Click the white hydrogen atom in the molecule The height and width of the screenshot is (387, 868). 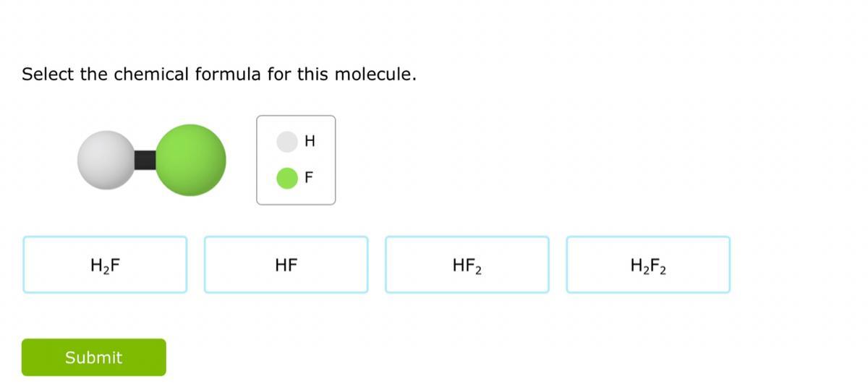point(106,160)
